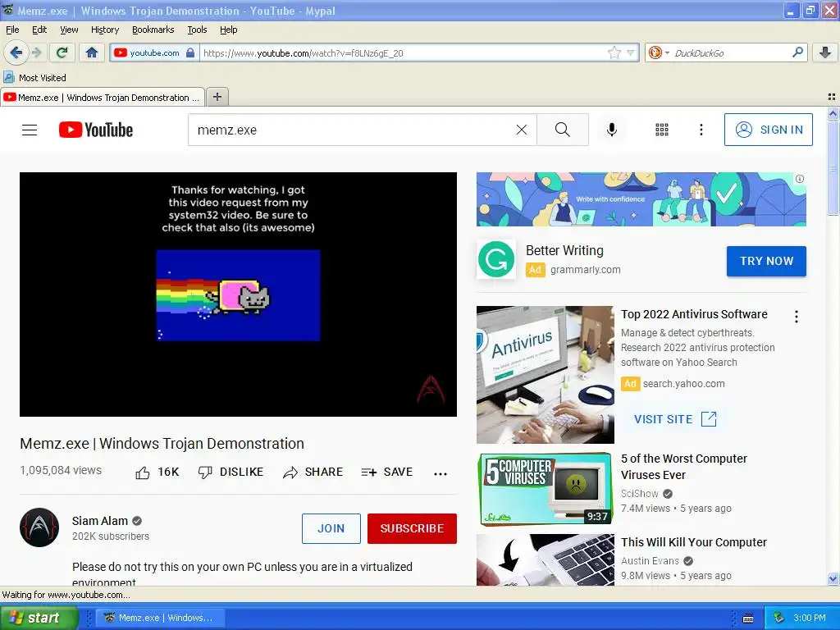The image size is (840, 630).
Task: Select the Memz.exe YouTube tab
Action: [x=102, y=97]
